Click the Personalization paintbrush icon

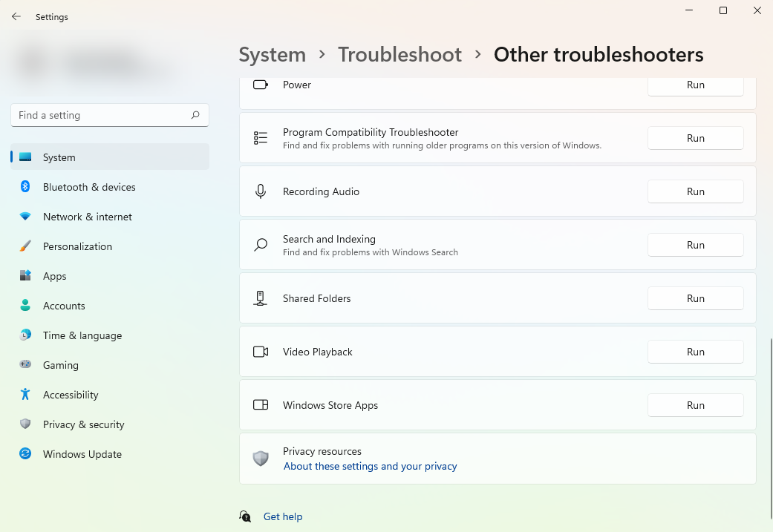(x=25, y=246)
